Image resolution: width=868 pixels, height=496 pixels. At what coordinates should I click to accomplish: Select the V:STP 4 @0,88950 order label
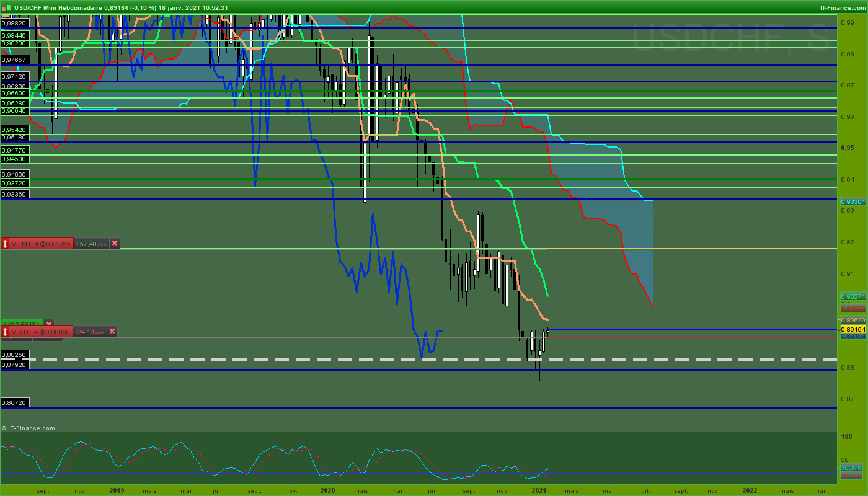42,332
